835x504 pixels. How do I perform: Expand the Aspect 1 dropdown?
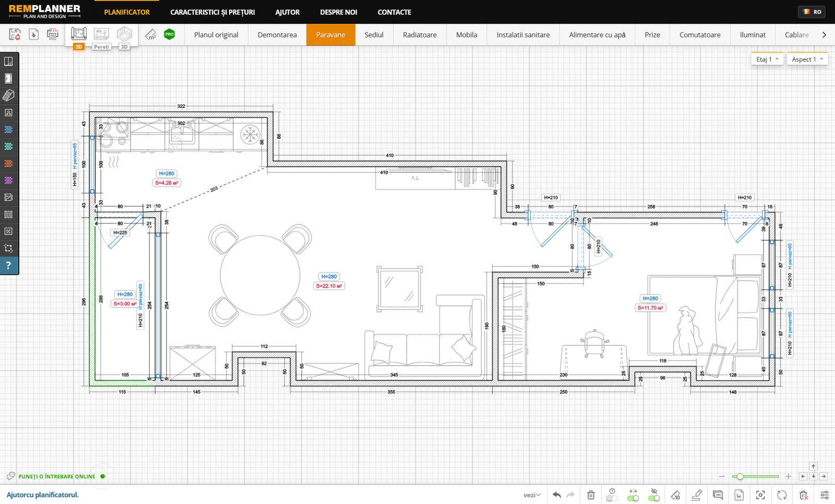(x=807, y=59)
